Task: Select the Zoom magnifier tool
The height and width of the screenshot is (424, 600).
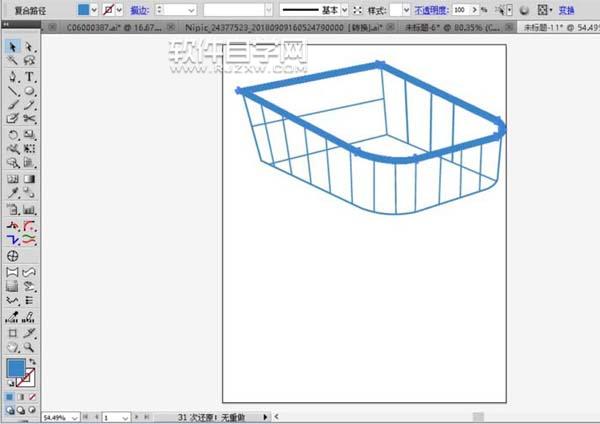Action: pyautogui.click(x=30, y=345)
